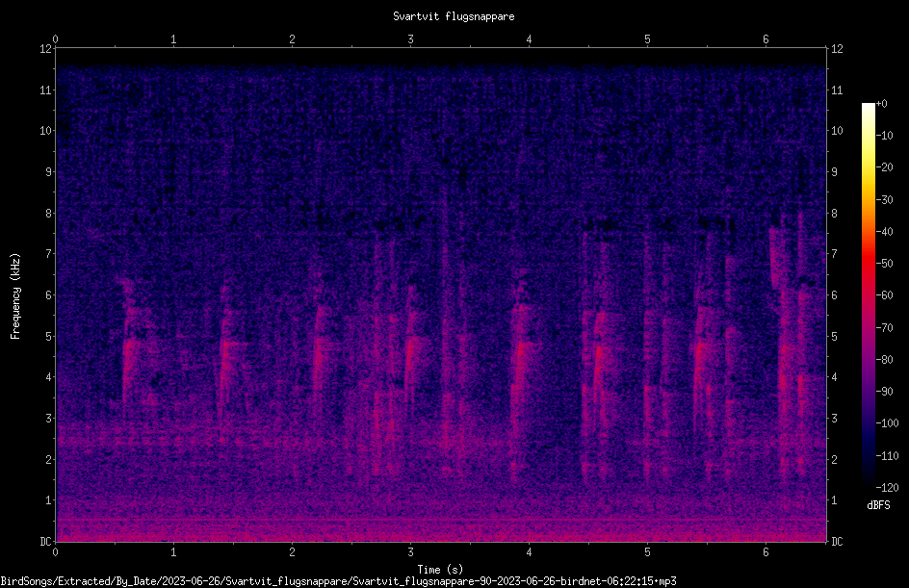The width and height of the screenshot is (909, 588).
Task: Click the "4" label on the bottom time axis
Action: pyautogui.click(x=529, y=552)
